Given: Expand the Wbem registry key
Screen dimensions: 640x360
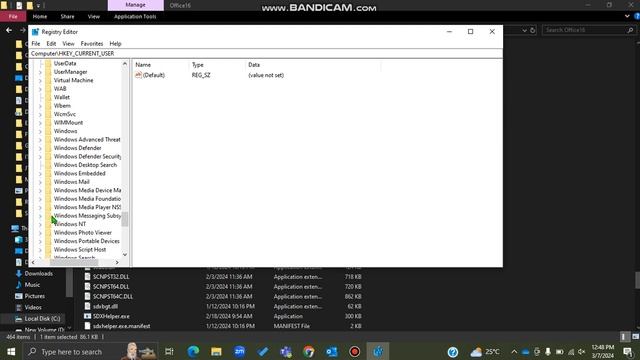Looking at the screenshot, I should tap(40, 106).
